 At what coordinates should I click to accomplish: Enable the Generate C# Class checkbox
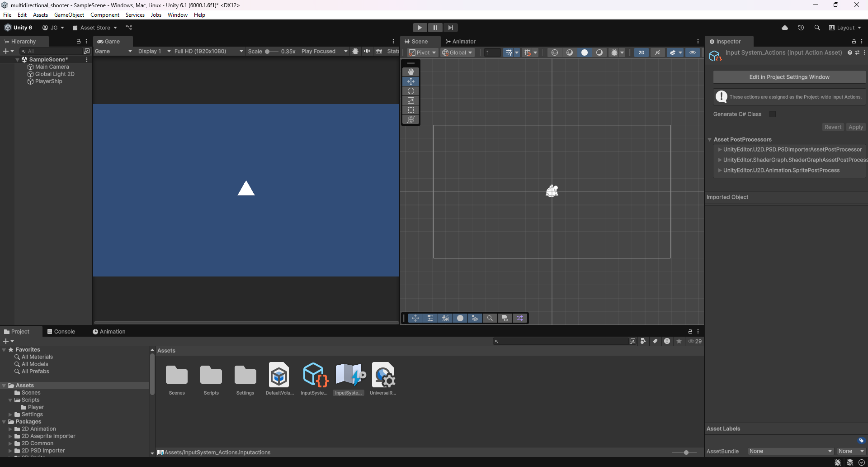(773, 114)
